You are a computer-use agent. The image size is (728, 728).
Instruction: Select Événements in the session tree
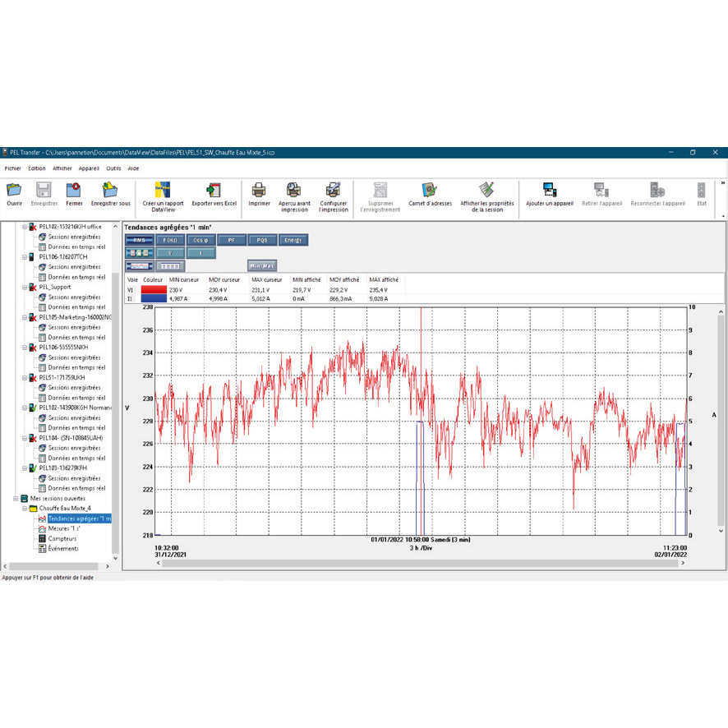[x=63, y=548]
